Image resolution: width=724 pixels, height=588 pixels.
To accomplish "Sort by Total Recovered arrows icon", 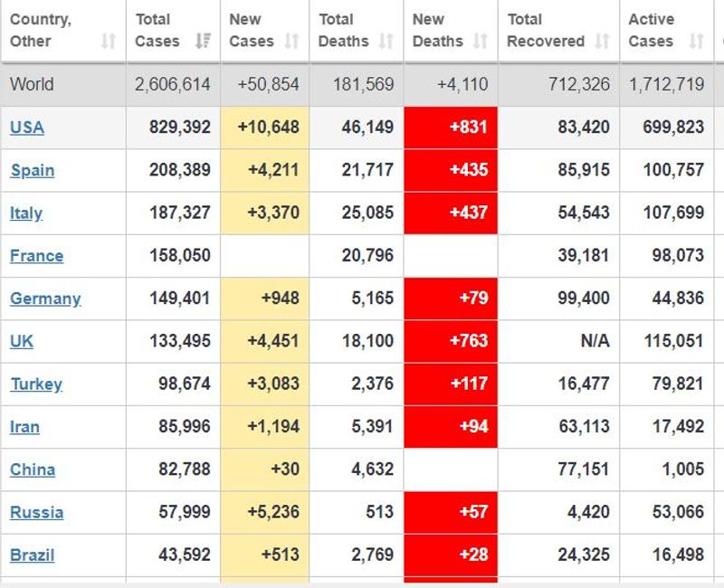I will tap(602, 42).
